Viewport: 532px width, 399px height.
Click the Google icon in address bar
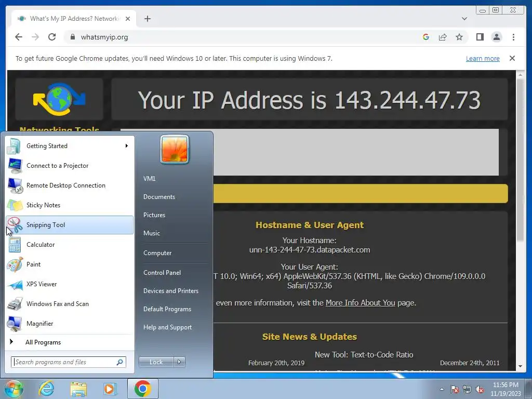tap(426, 37)
